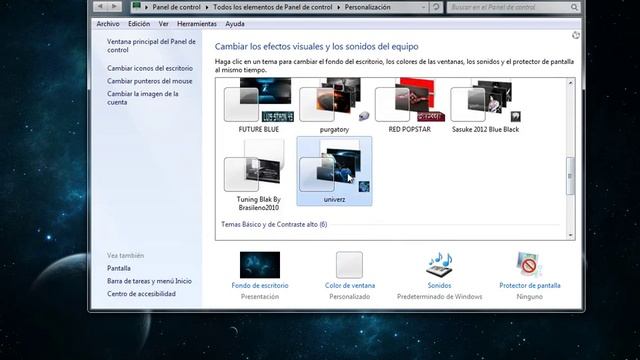Click the Fondo de escritorio link text
Screen dimensions: 640x360
click(260, 285)
